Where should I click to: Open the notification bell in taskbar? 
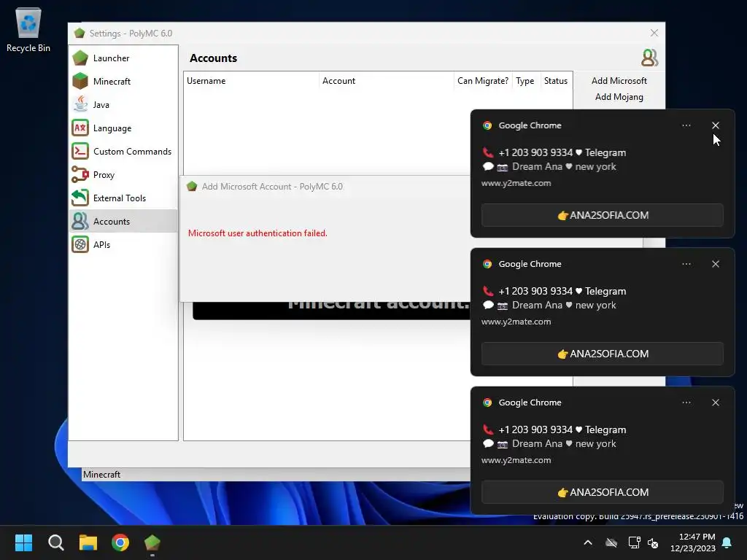pos(727,542)
